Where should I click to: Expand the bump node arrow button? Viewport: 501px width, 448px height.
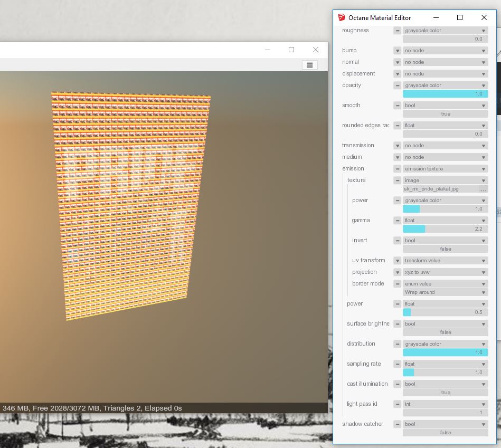397,51
